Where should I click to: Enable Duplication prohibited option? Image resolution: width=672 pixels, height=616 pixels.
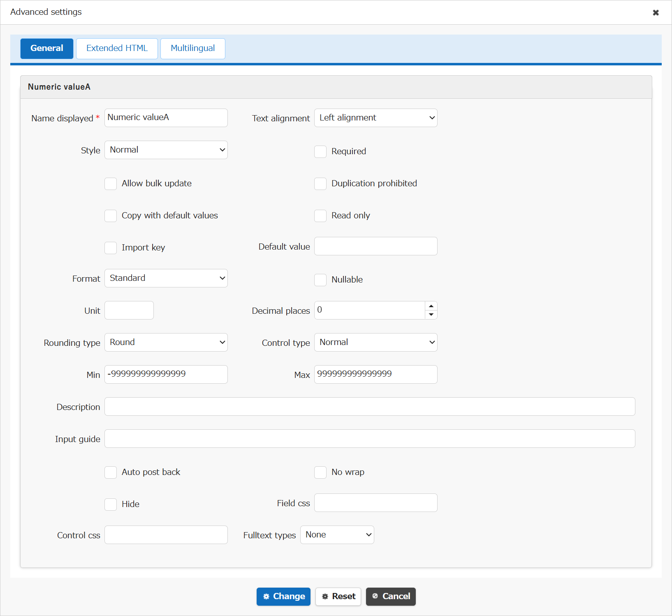click(x=320, y=184)
